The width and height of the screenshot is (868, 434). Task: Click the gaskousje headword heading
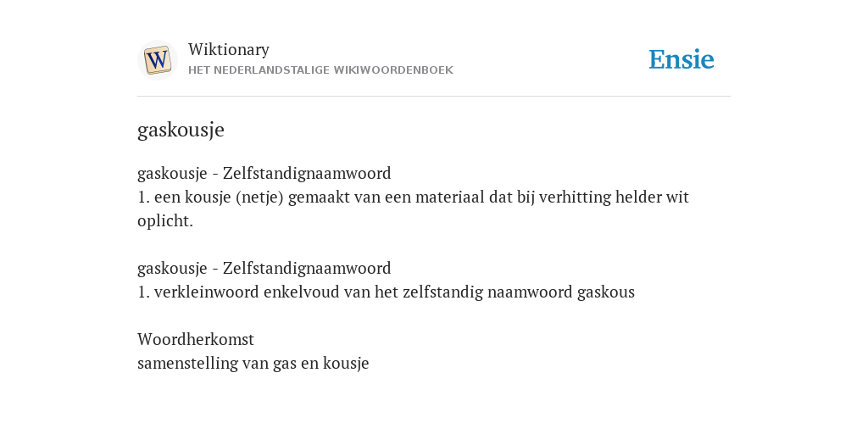181,130
